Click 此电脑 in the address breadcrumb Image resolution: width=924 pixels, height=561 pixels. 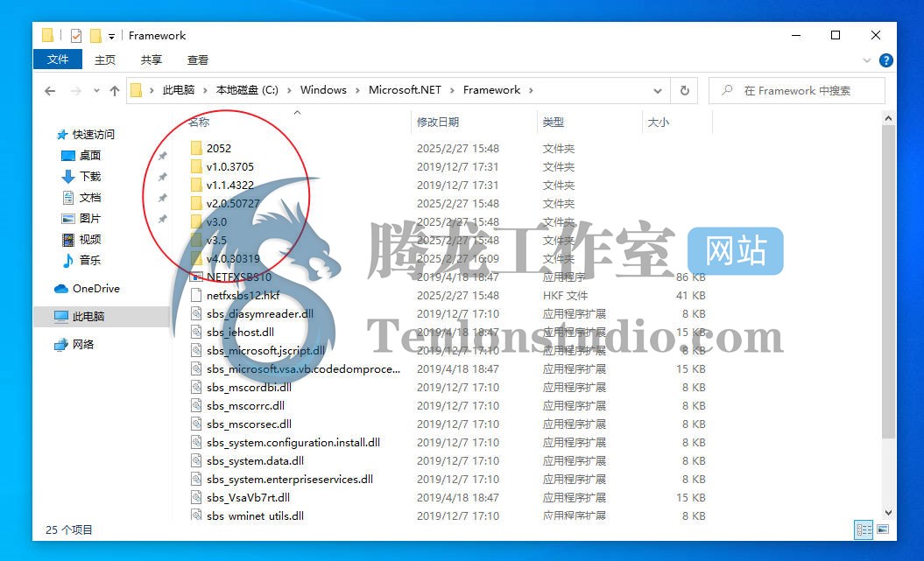(x=179, y=90)
